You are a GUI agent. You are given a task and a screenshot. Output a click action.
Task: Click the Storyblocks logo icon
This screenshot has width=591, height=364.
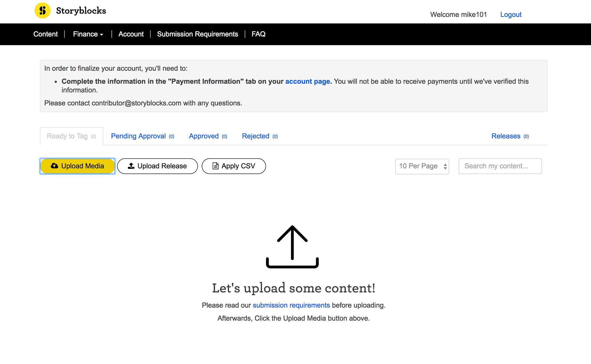pos(42,10)
